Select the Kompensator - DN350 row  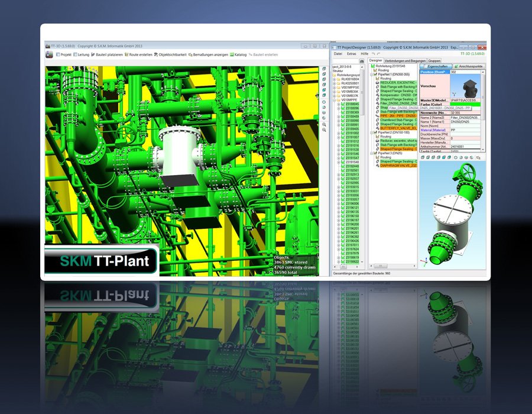pos(398,95)
